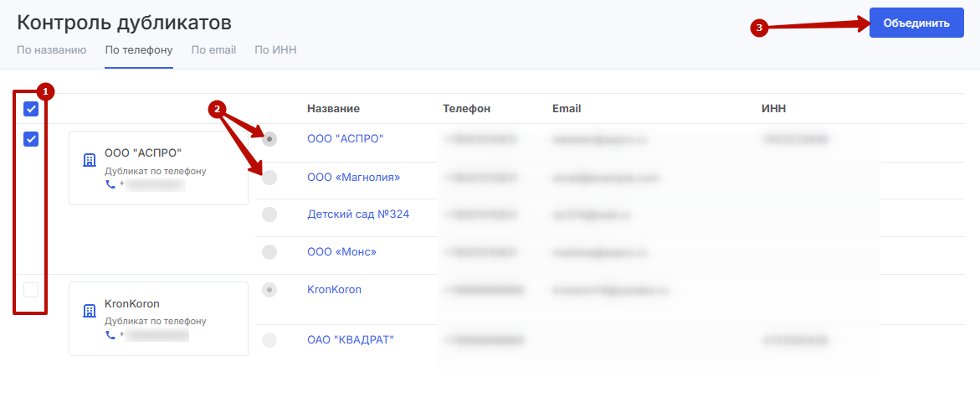Click the phone icon in KronKoron card
Viewport: 980px width, 408px height.
coord(110,335)
